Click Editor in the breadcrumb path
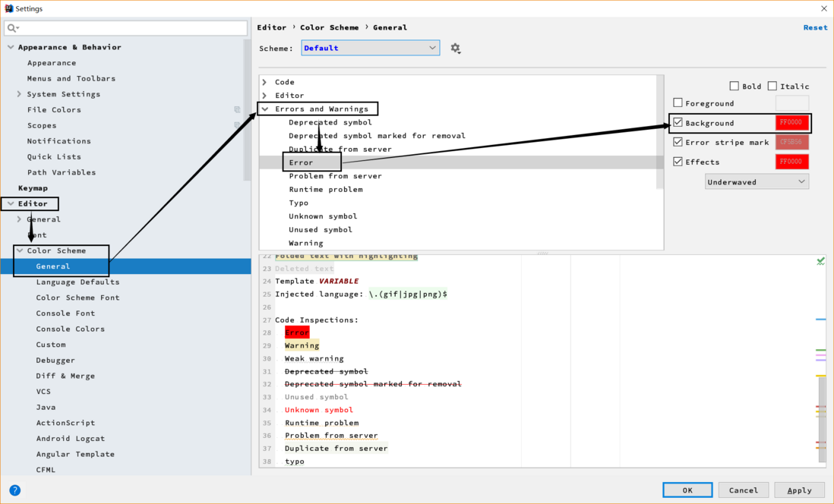834x504 pixels. click(272, 27)
